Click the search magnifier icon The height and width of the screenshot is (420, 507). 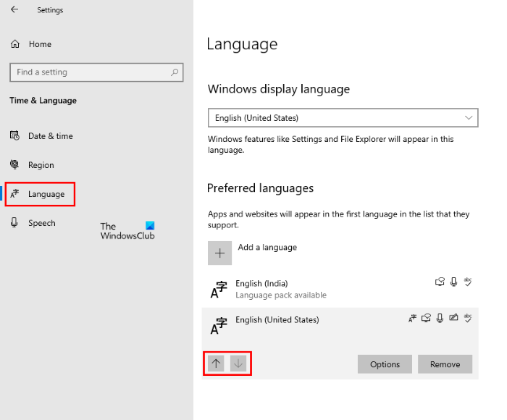(x=175, y=72)
